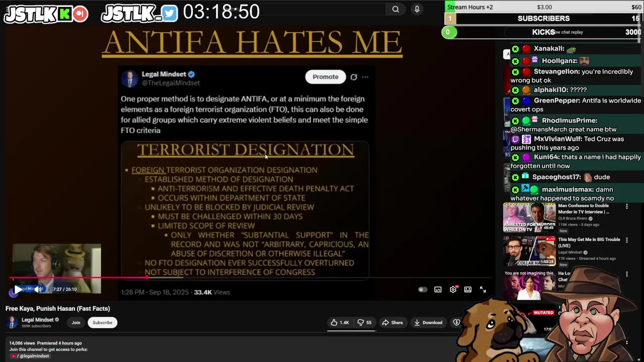Click RhodimusPrime username in chat
Image resolution: width=644 pixels, height=362 pixels.
coord(570,121)
